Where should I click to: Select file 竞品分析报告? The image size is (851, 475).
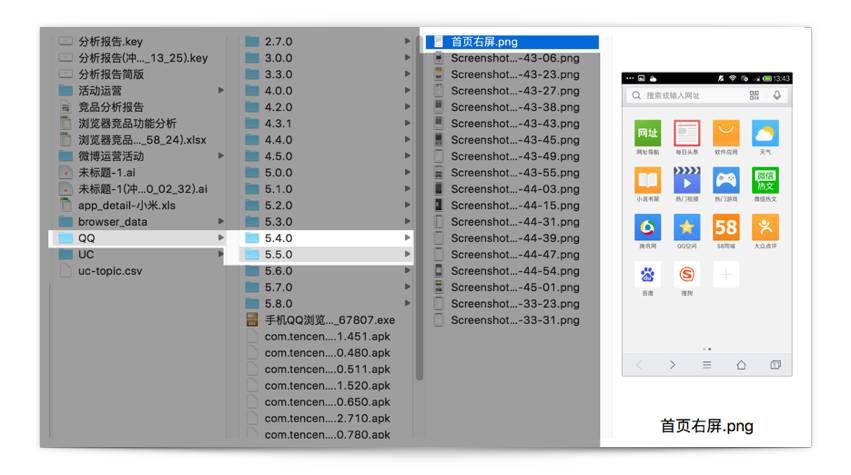tap(111, 107)
